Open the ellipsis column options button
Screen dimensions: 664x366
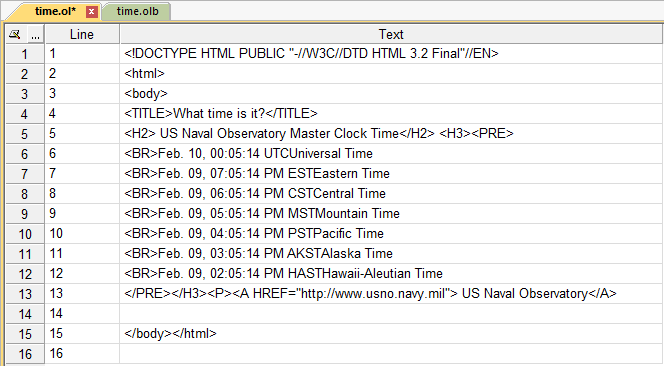click(x=36, y=34)
